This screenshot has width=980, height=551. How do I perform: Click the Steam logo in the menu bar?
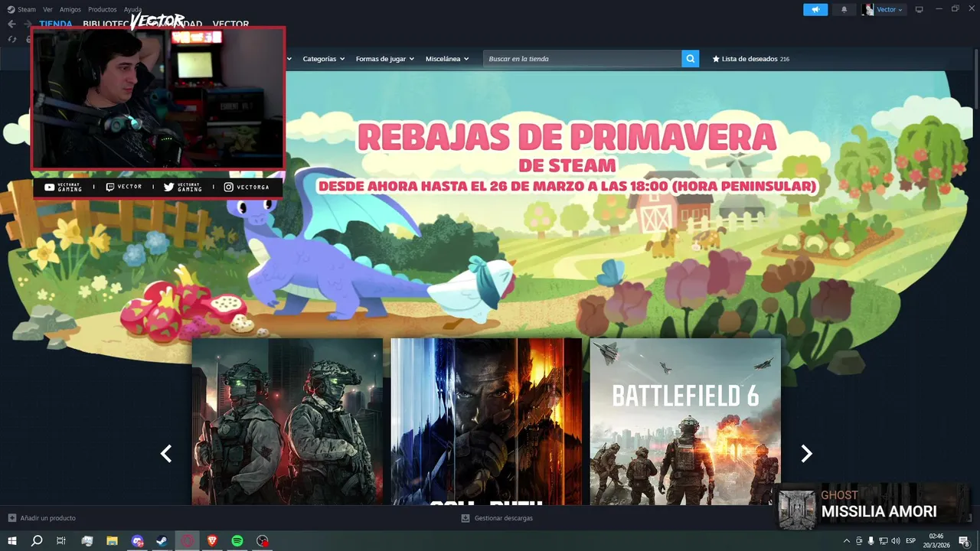[11, 9]
